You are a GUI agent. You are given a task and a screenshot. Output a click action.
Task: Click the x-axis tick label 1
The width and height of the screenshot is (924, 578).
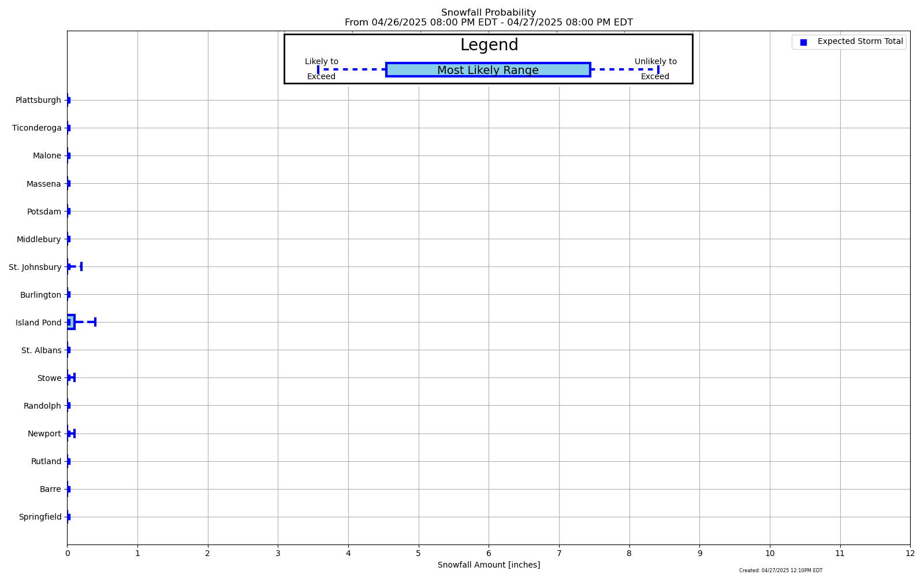click(137, 554)
